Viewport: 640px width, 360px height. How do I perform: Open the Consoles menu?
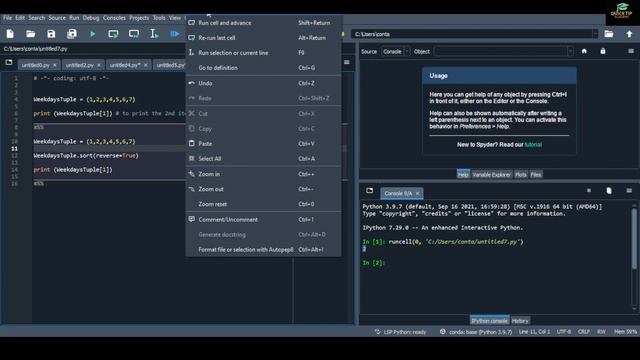pyautogui.click(x=114, y=18)
